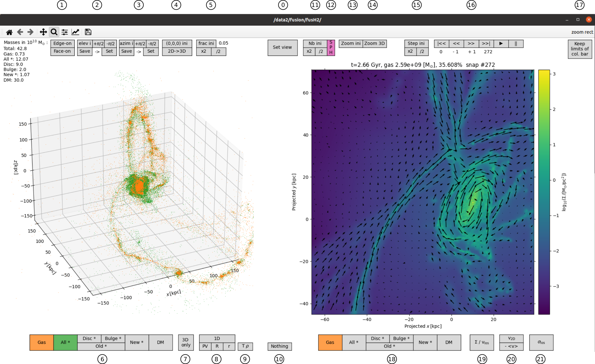
Task: Double the particle fraction with x2
Action: [x=204, y=51]
